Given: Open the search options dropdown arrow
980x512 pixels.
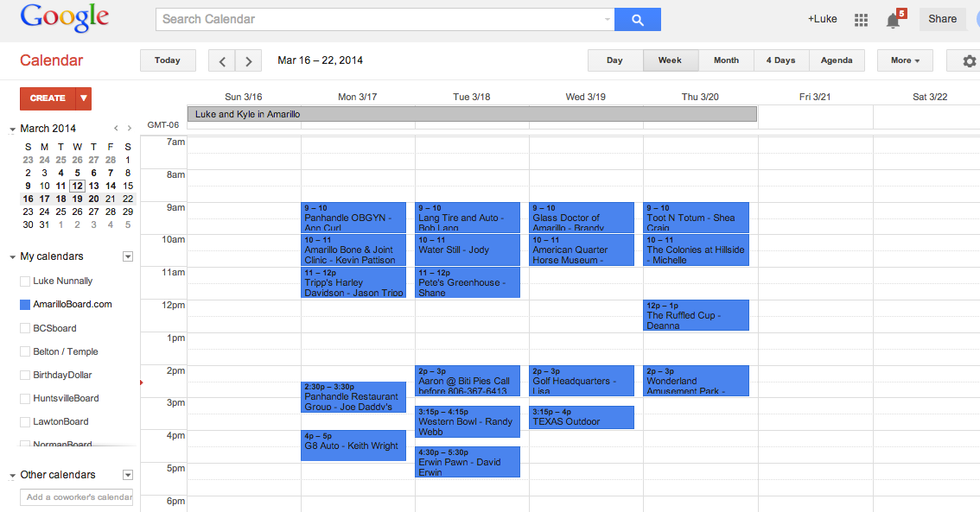Looking at the screenshot, I should click(607, 19).
